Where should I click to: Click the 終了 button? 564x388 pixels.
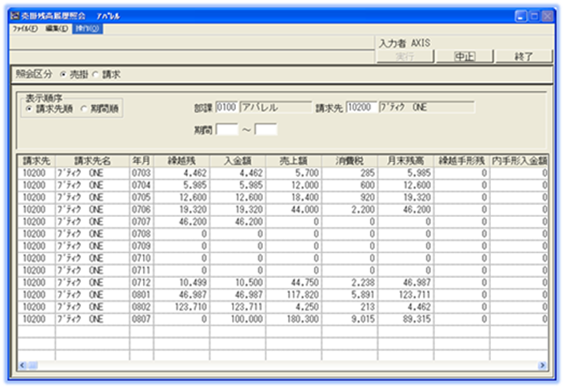click(x=524, y=56)
